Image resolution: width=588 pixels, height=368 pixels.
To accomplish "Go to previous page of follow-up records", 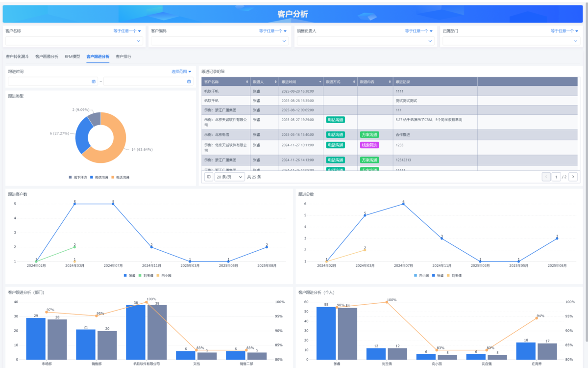I will [x=546, y=177].
